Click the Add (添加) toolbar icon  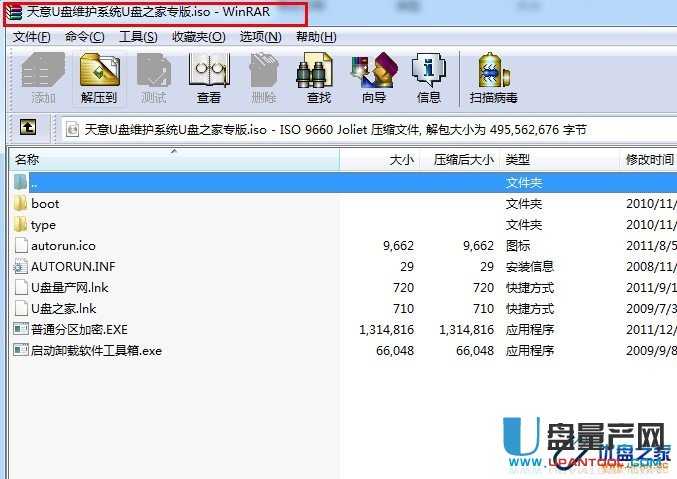(x=43, y=77)
